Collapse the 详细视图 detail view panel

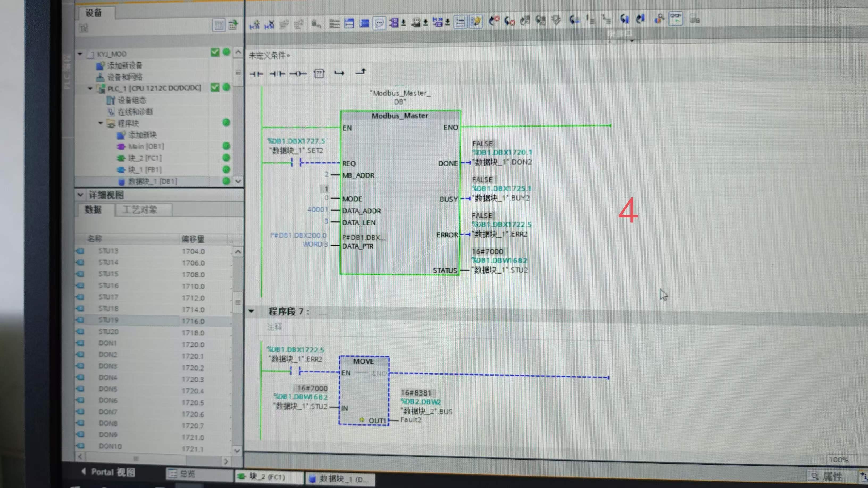coord(80,195)
